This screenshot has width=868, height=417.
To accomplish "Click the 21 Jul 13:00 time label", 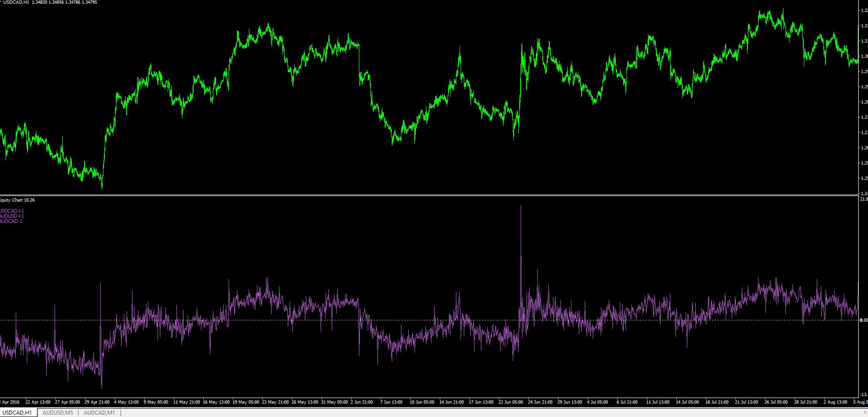I will point(747,402).
